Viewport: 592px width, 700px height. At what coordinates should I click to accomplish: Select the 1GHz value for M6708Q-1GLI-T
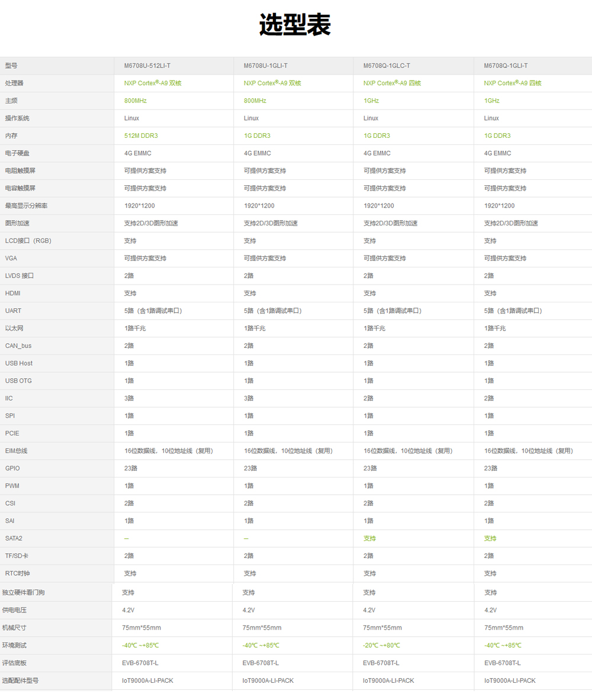pyautogui.click(x=492, y=101)
